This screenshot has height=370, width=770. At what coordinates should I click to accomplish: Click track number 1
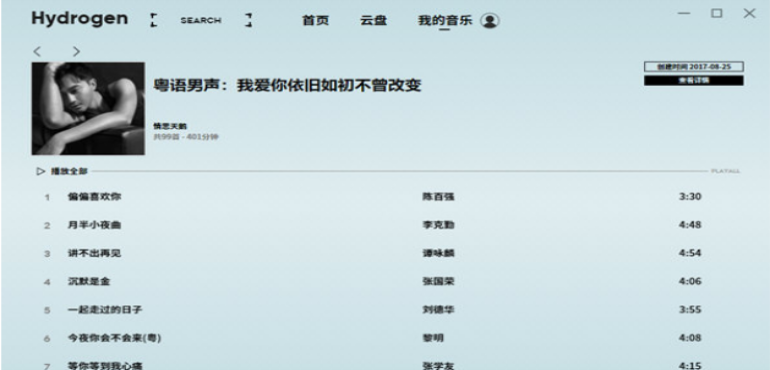pyautogui.click(x=48, y=198)
